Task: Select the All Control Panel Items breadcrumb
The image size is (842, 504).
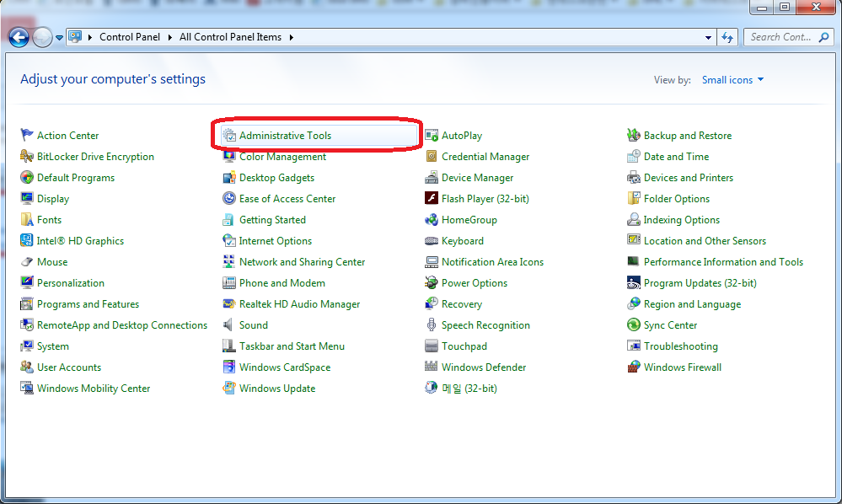Action: [230, 37]
